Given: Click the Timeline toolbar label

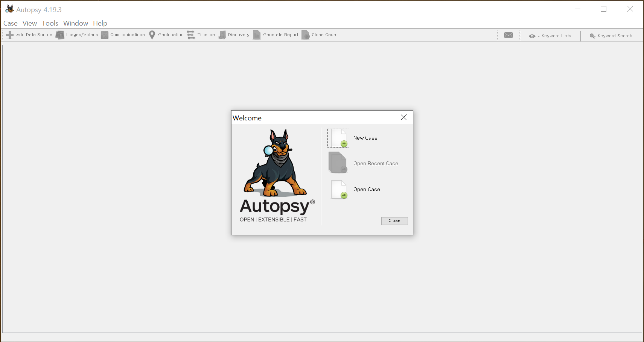Looking at the screenshot, I should [206, 35].
